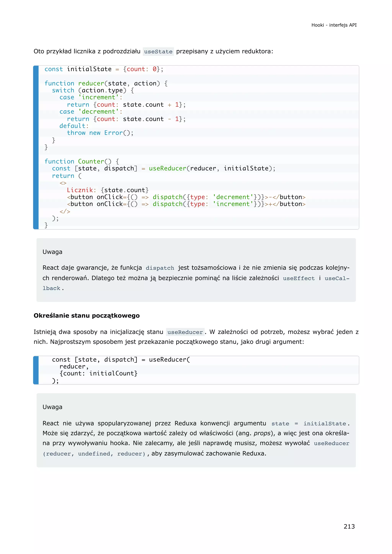Click the inline code 'dispatch' in the note
The height and width of the screenshot is (554, 392).
[160, 268]
